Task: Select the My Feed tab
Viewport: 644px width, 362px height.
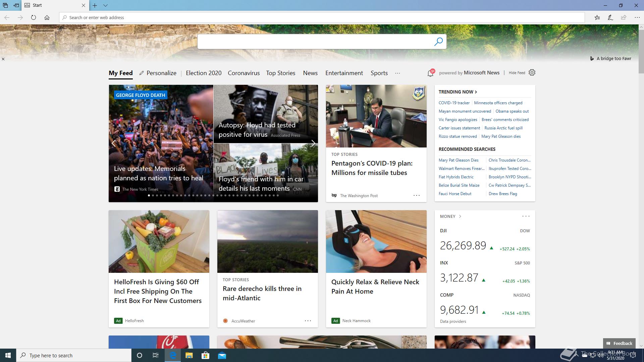Action: 121,73
